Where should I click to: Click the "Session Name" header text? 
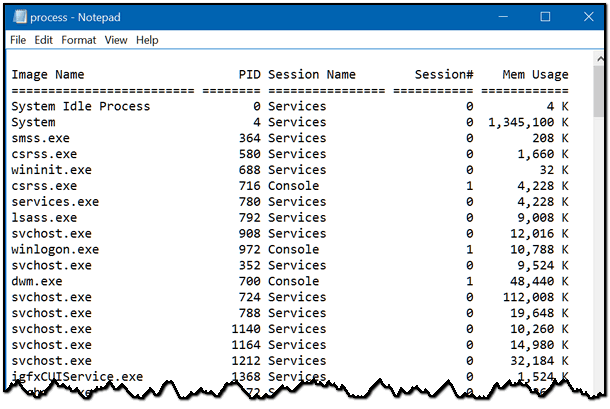pos(312,74)
